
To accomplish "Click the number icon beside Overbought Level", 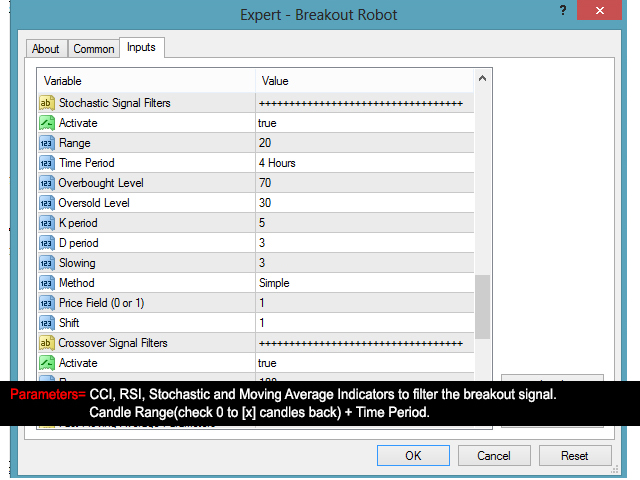I will (x=47, y=183).
